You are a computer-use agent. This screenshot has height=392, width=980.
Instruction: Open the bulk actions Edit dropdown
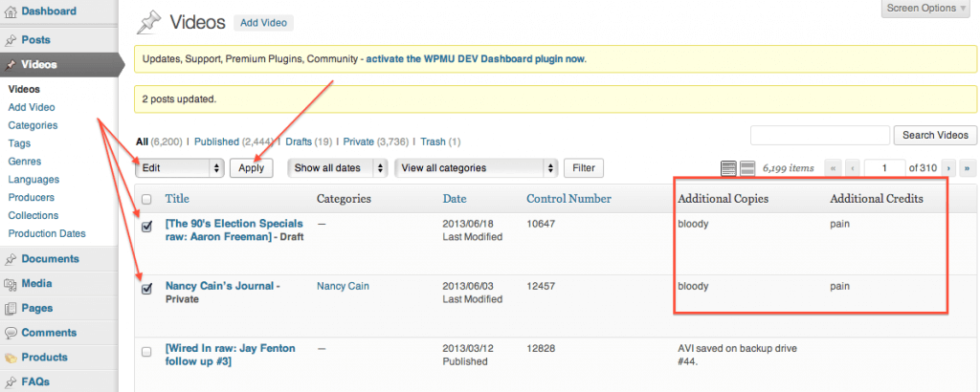coord(179,168)
